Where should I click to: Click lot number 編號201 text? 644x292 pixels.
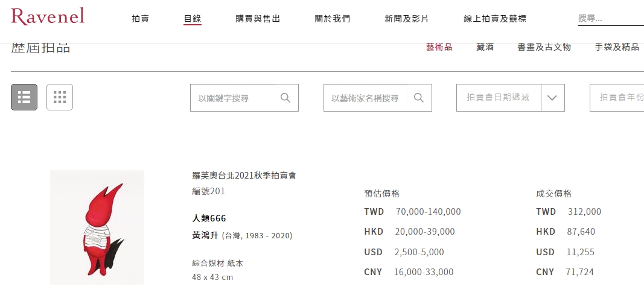coord(209,191)
